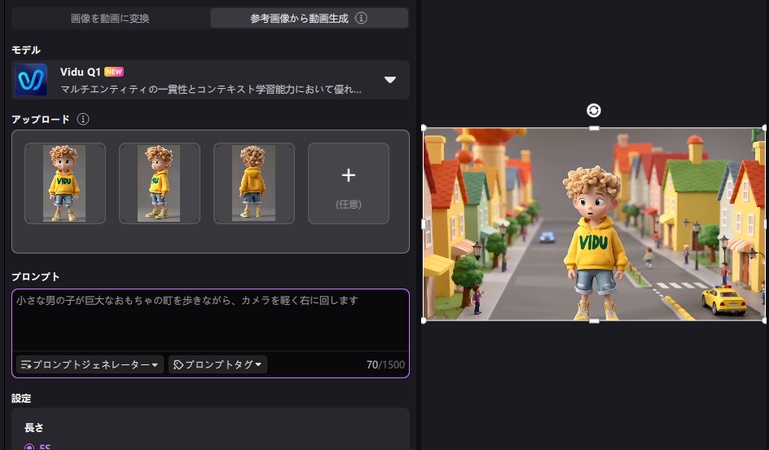Click the top-left corner resize handle of preview

424,128
